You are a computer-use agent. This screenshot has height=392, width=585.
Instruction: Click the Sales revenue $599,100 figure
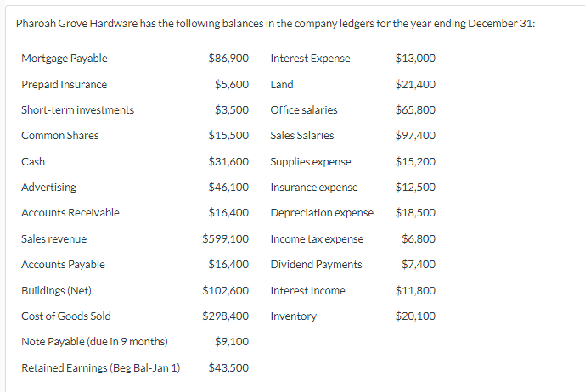pos(225,238)
